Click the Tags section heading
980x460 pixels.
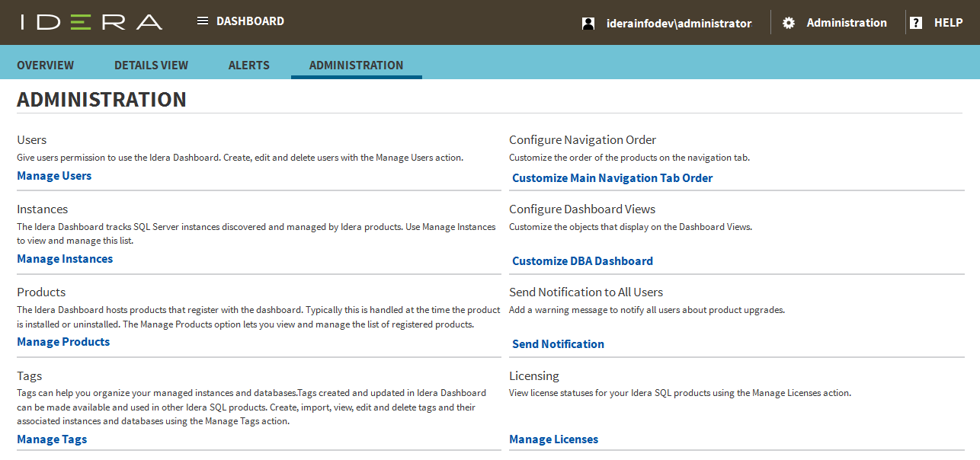coord(30,376)
